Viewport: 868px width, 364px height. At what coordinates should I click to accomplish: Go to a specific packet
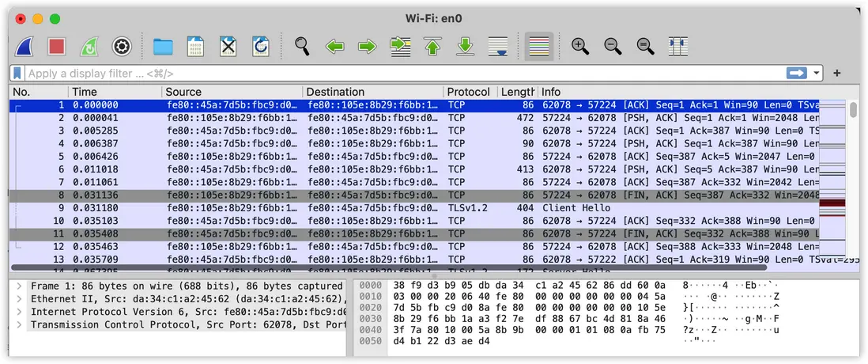pyautogui.click(x=400, y=47)
